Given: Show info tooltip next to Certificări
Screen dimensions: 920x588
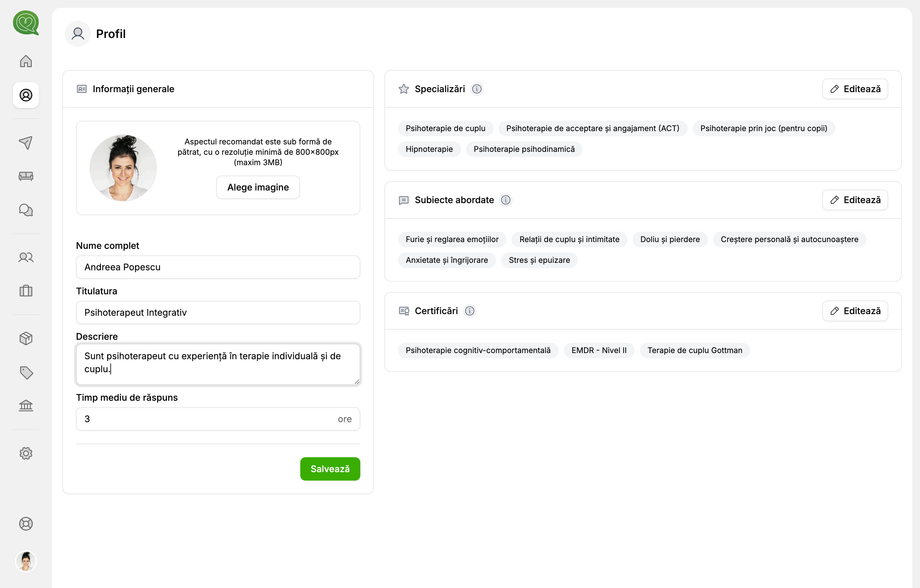Looking at the screenshot, I should tap(470, 311).
